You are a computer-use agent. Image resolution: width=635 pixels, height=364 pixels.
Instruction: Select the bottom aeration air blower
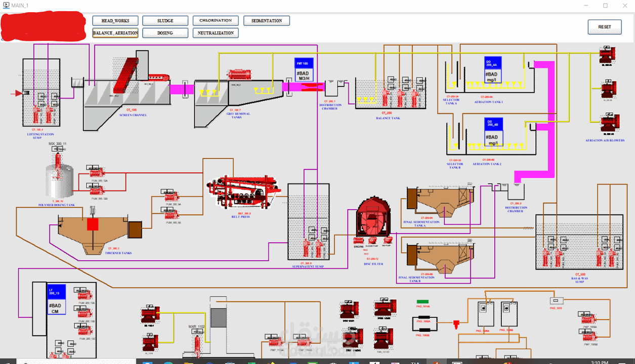point(610,123)
